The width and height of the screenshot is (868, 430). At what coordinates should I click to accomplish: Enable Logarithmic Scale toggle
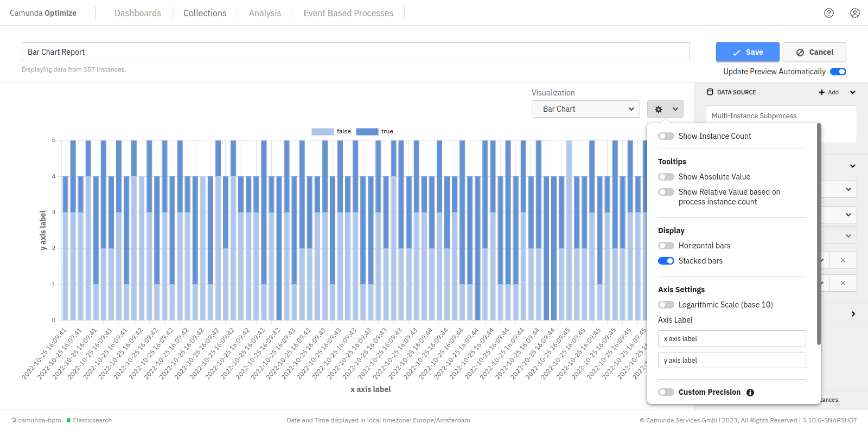pyautogui.click(x=666, y=305)
